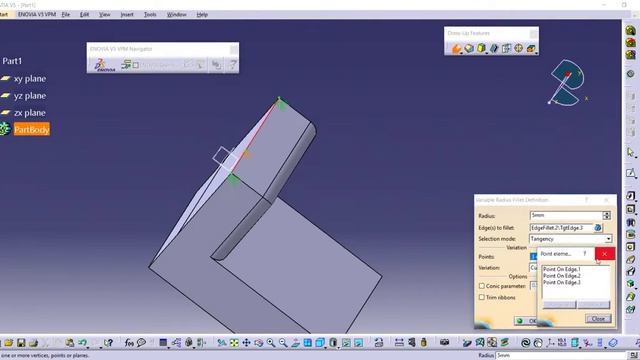Enable the Trim ribbons checkbox
The height and width of the screenshot is (360, 640).
pos(482,298)
